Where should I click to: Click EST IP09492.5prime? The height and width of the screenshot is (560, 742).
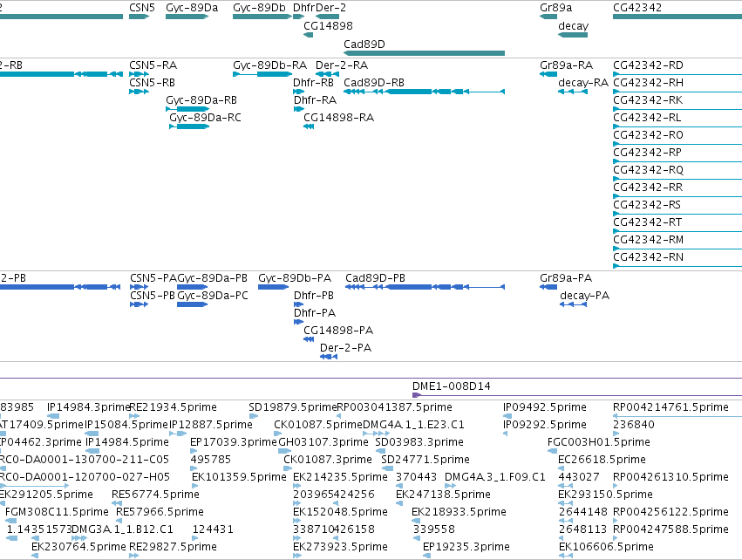(545, 407)
